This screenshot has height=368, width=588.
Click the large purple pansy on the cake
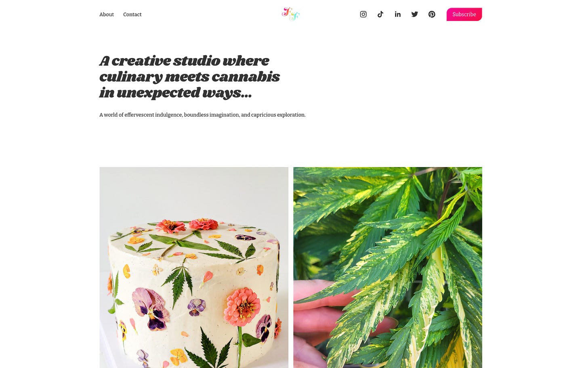(149, 303)
